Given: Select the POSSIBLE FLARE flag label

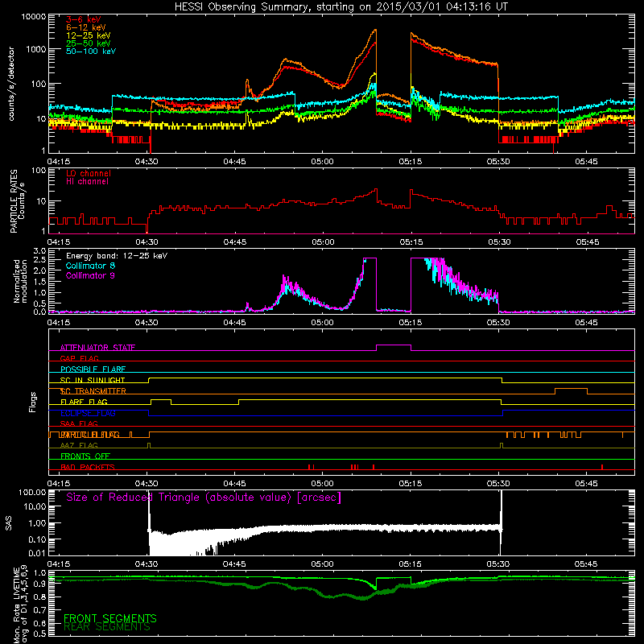Looking at the screenshot, I should pos(93,369).
